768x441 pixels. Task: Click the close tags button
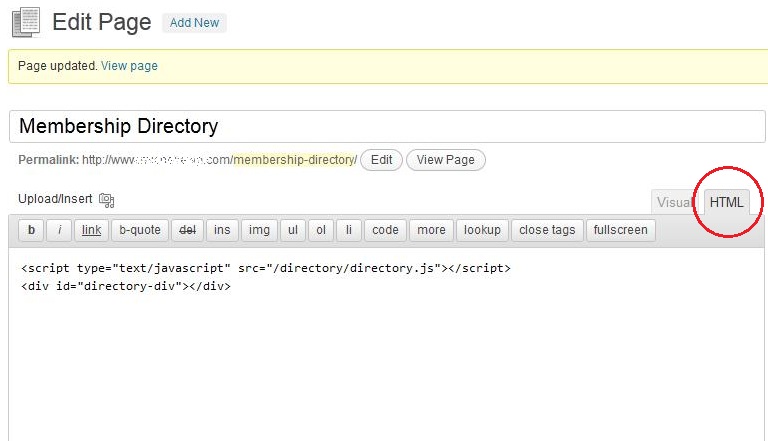point(547,230)
